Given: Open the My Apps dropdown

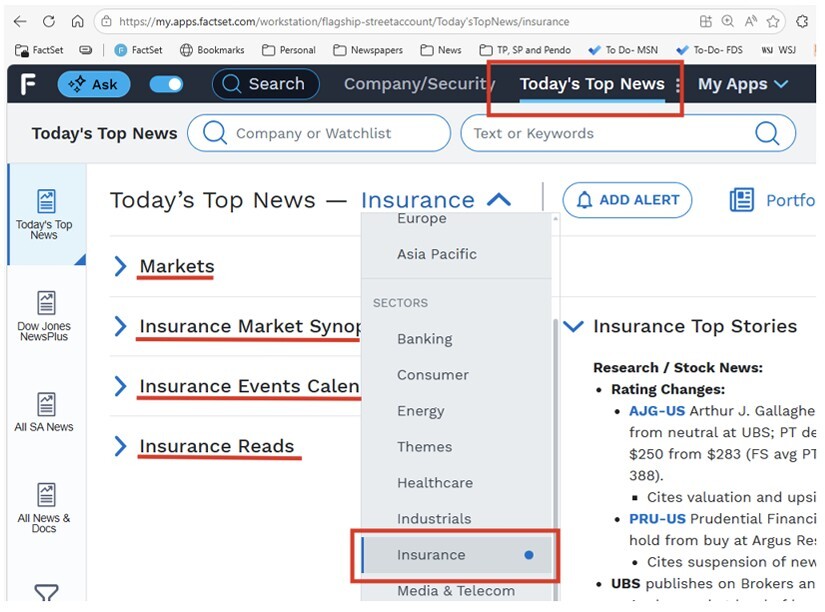Looking at the screenshot, I should click(743, 84).
